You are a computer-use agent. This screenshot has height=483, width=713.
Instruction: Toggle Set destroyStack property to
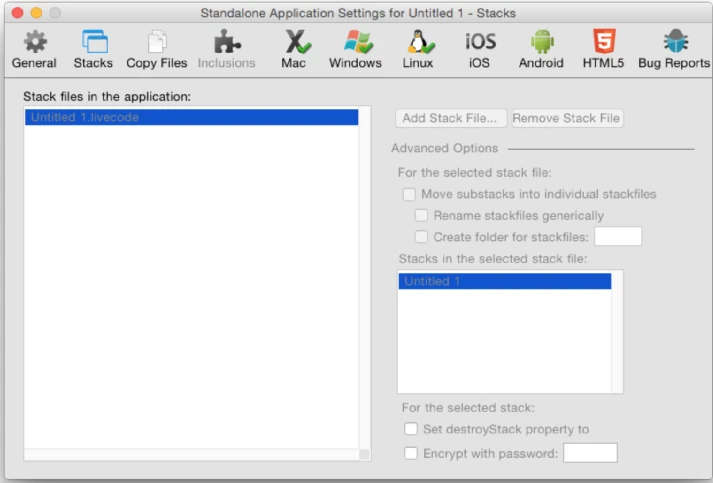click(x=411, y=429)
